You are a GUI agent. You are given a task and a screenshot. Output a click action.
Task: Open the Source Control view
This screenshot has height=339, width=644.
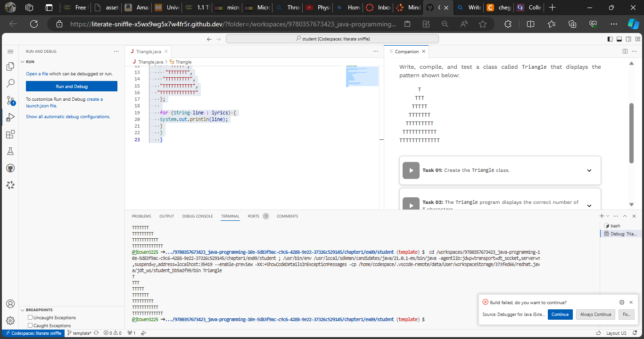coord(10,100)
